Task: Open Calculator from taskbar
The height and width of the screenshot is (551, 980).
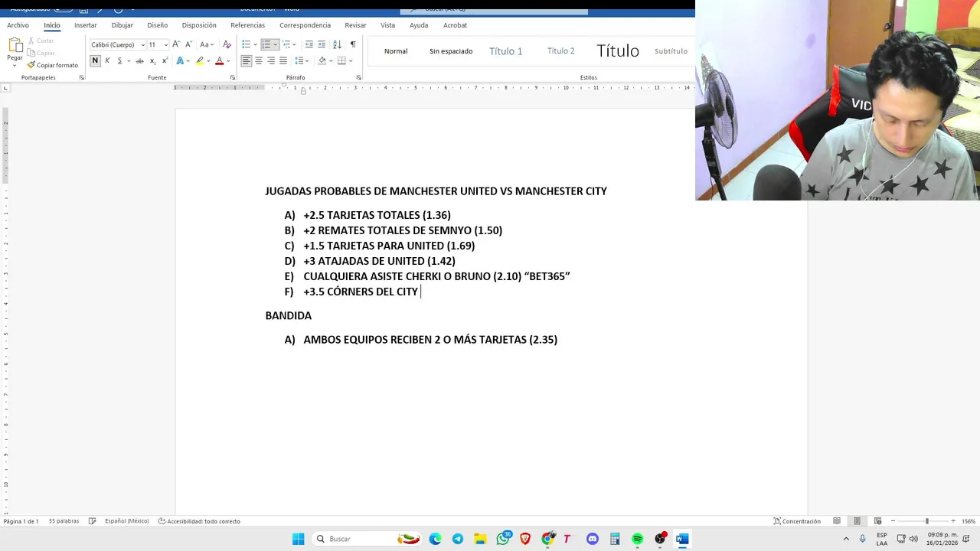Action: tap(615, 539)
